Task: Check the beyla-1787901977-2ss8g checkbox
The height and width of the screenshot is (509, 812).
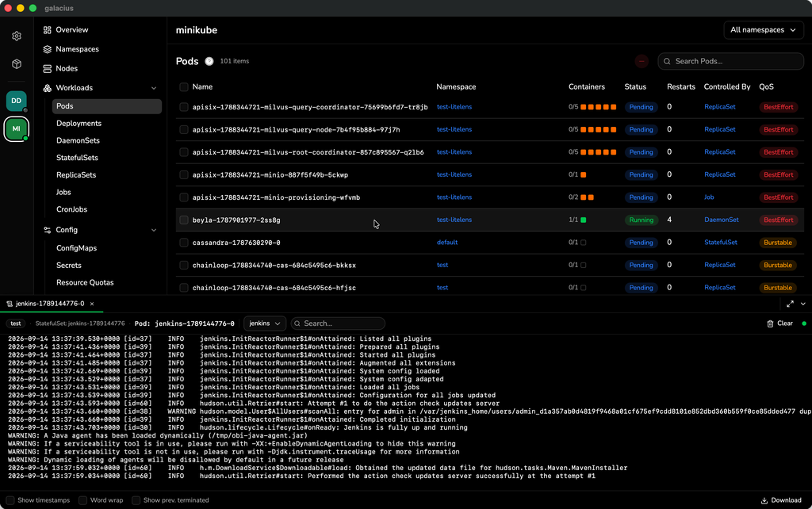Action: (x=184, y=220)
